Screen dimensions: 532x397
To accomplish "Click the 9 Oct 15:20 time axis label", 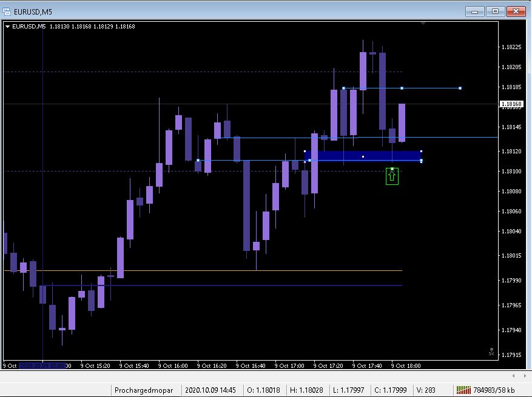I will tap(95, 366).
